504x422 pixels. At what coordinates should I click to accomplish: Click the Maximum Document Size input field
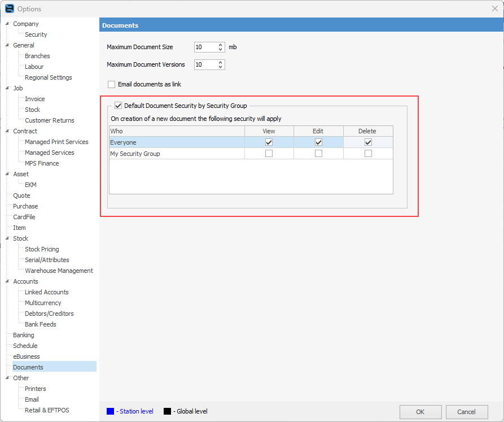click(x=205, y=47)
